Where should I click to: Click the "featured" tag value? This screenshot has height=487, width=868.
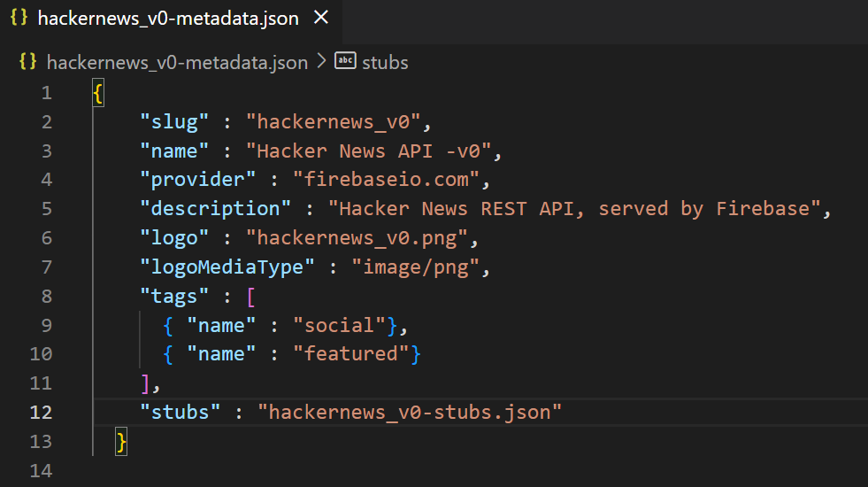351,354
